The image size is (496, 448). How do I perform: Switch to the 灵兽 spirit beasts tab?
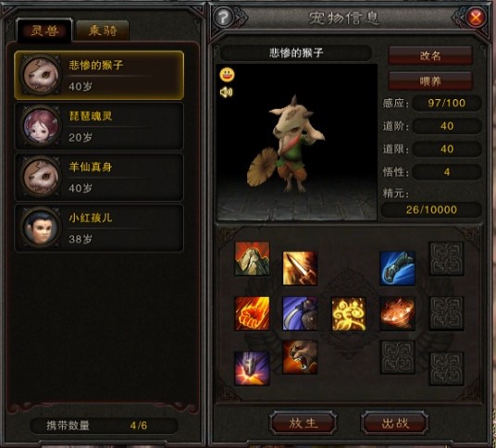coord(44,31)
